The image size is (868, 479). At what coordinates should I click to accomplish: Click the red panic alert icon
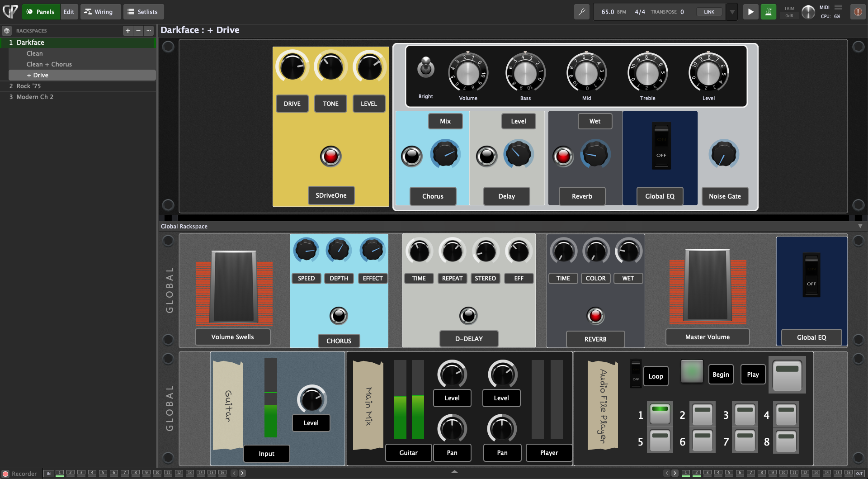pyautogui.click(x=858, y=12)
